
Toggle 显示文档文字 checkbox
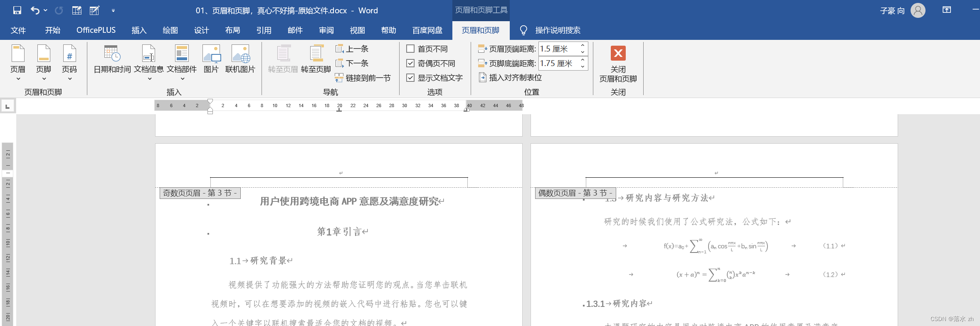click(410, 78)
